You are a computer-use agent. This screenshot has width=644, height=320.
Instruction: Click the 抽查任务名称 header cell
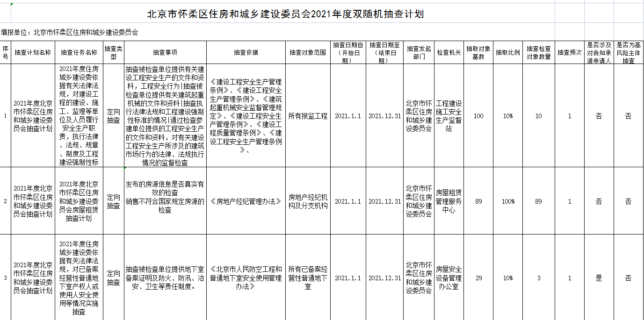tap(79, 52)
